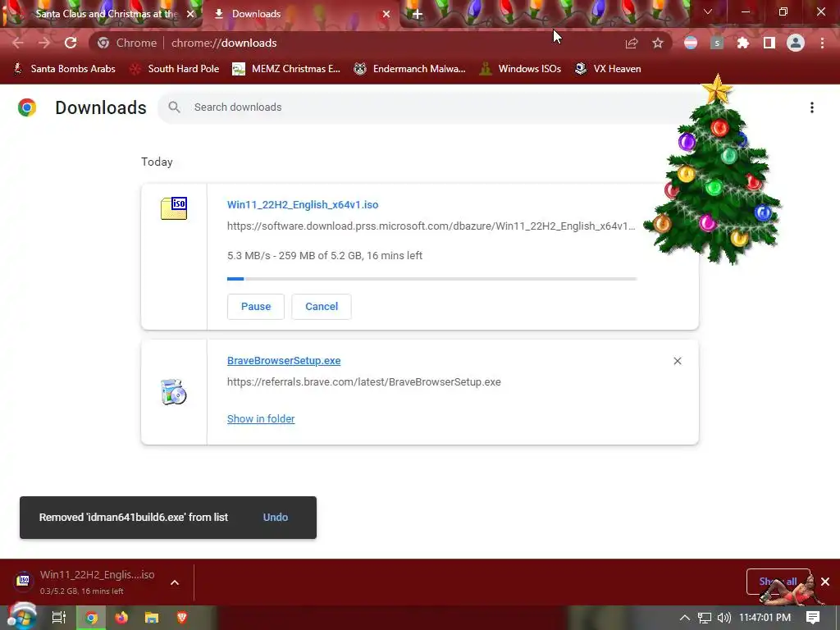Expand download shelf item options chevron

point(175,582)
